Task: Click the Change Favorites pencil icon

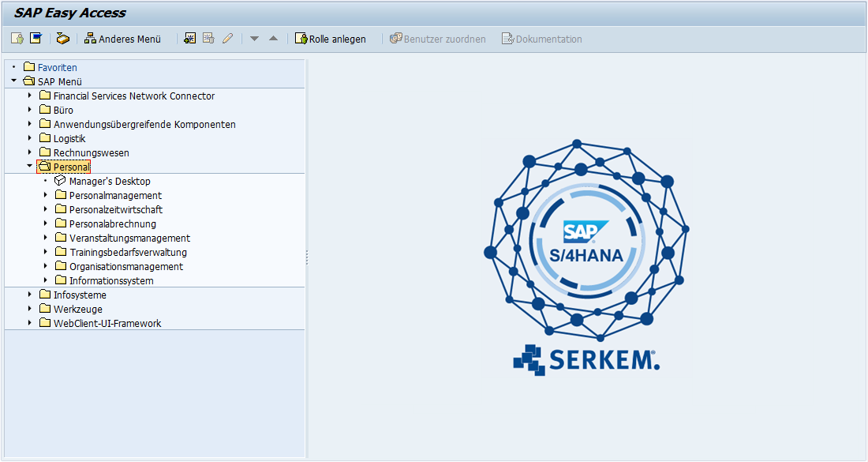Action: coord(227,39)
